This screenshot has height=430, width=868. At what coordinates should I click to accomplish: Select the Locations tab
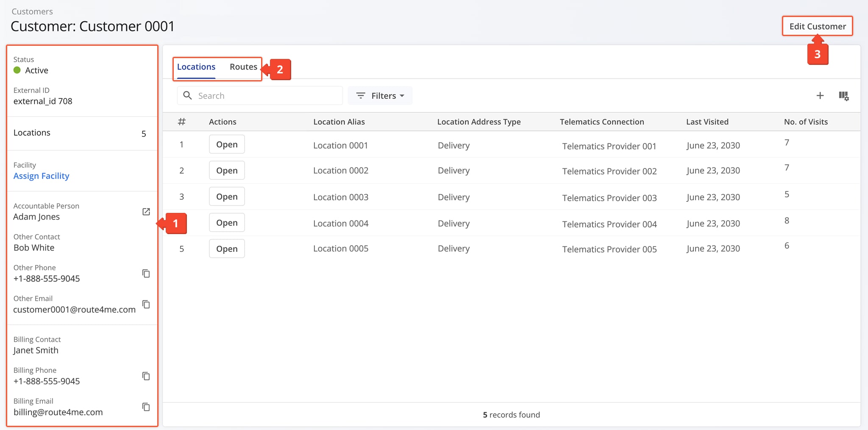(196, 67)
